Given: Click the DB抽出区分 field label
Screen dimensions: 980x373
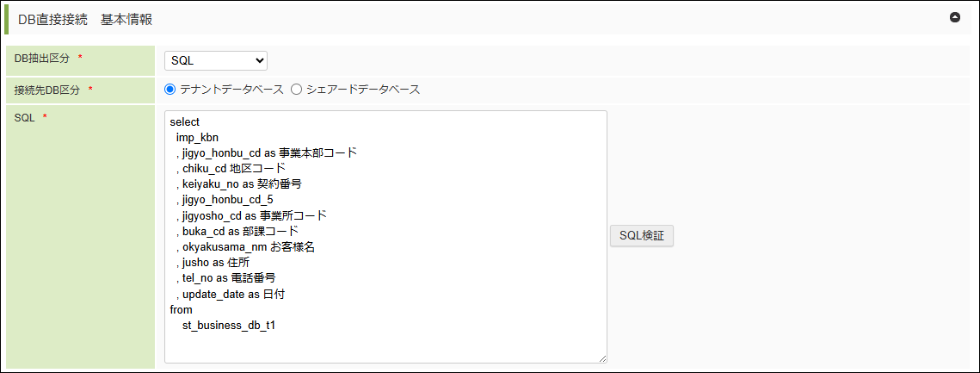Looking at the screenshot, I should pos(43,58).
